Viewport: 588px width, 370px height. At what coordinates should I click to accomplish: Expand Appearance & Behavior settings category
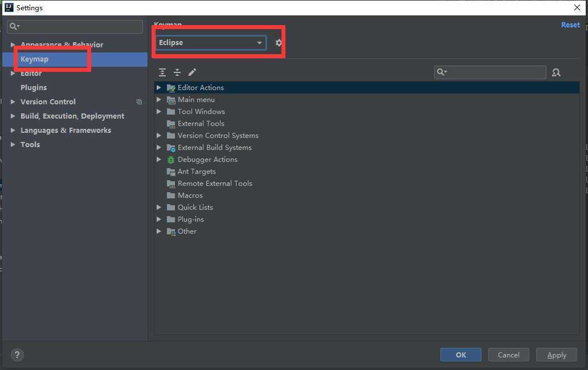[x=13, y=44]
